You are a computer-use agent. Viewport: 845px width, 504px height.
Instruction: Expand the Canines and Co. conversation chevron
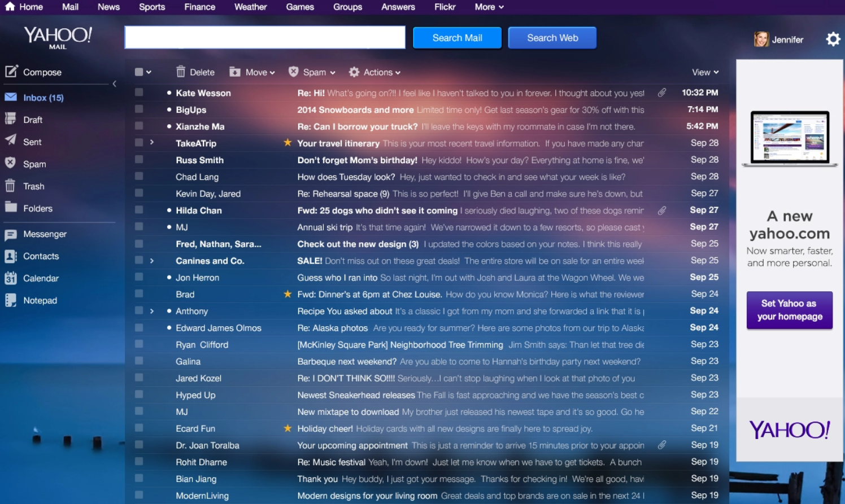152,260
